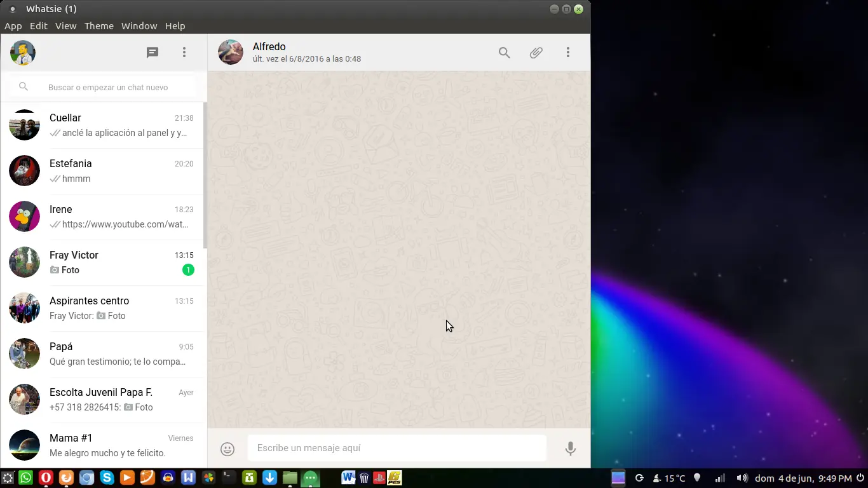This screenshot has width=868, height=488.
Task: Open the Edit menu
Action: point(39,26)
